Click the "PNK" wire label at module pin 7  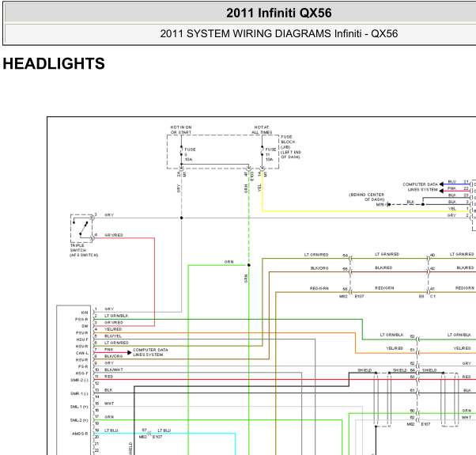tap(108, 349)
